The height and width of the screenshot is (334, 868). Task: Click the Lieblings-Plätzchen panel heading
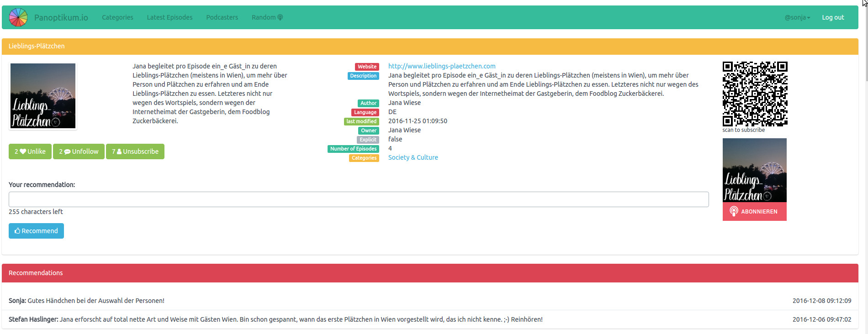pos(430,46)
